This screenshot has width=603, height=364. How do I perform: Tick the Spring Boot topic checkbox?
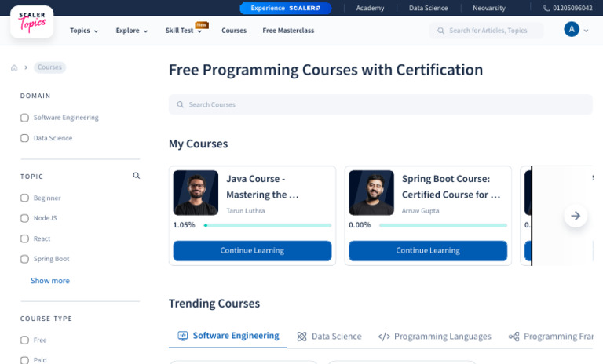click(x=24, y=259)
